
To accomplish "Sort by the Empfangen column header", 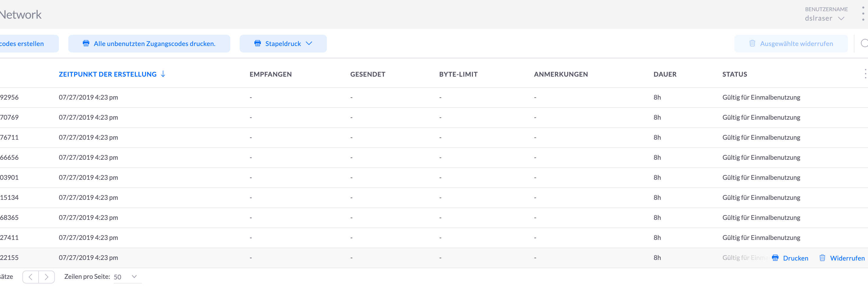I will (271, 74).
